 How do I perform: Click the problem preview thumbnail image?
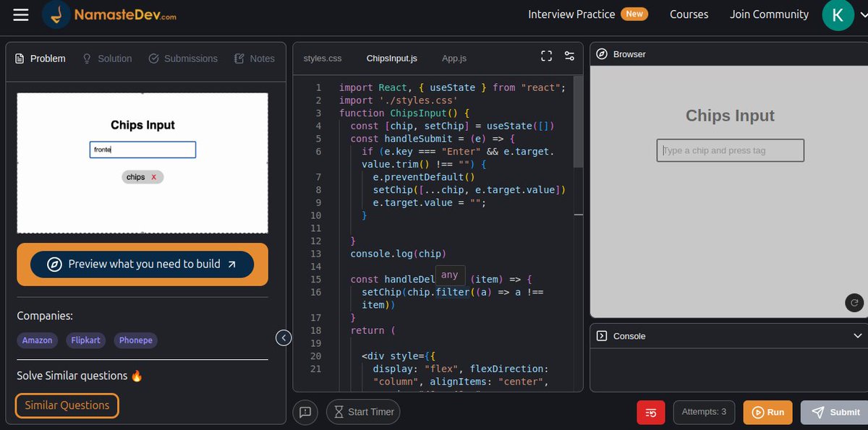click(142, 163)
